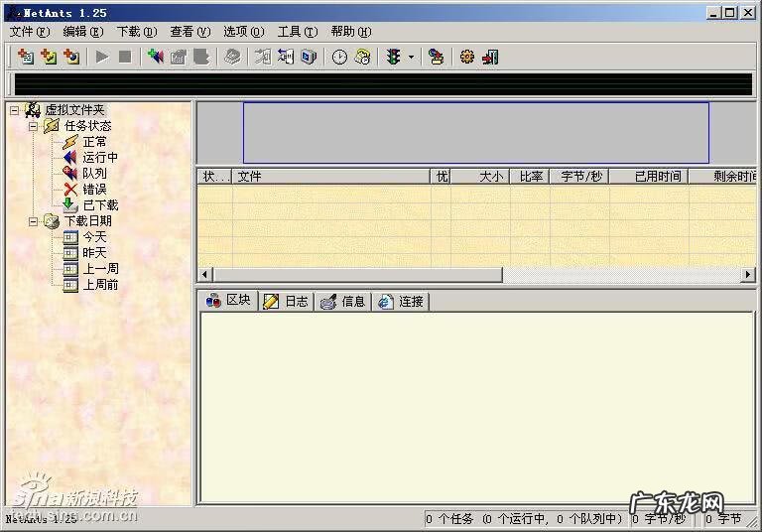Click the traffic light speed icon
The height and width of the screenshot is (532, 762).
click(x=394, y=57)
